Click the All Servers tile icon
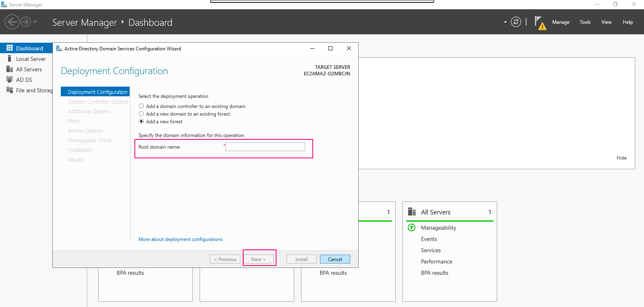Image resolution: width=644 pixels, height=307 pixels. point(412,212)
